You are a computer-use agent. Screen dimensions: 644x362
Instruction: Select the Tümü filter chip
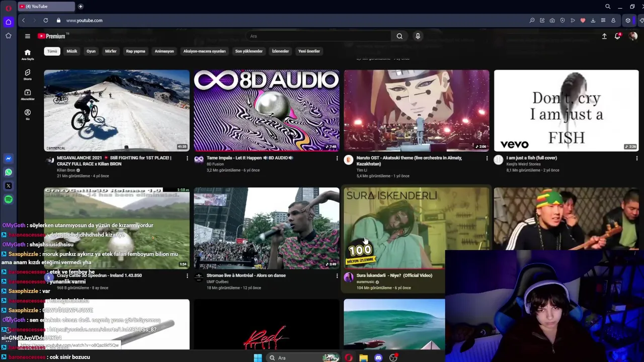pos(52,51)
